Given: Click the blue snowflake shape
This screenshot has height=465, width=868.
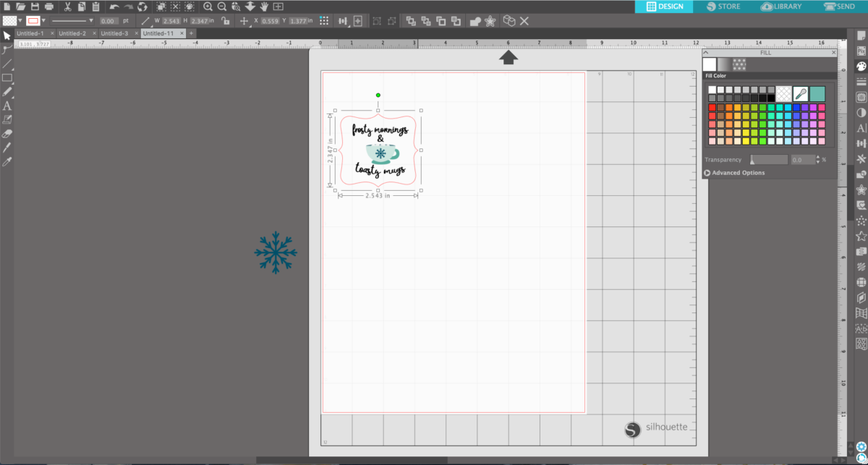Looking at the screenshot, I should (x=275, y=252).
